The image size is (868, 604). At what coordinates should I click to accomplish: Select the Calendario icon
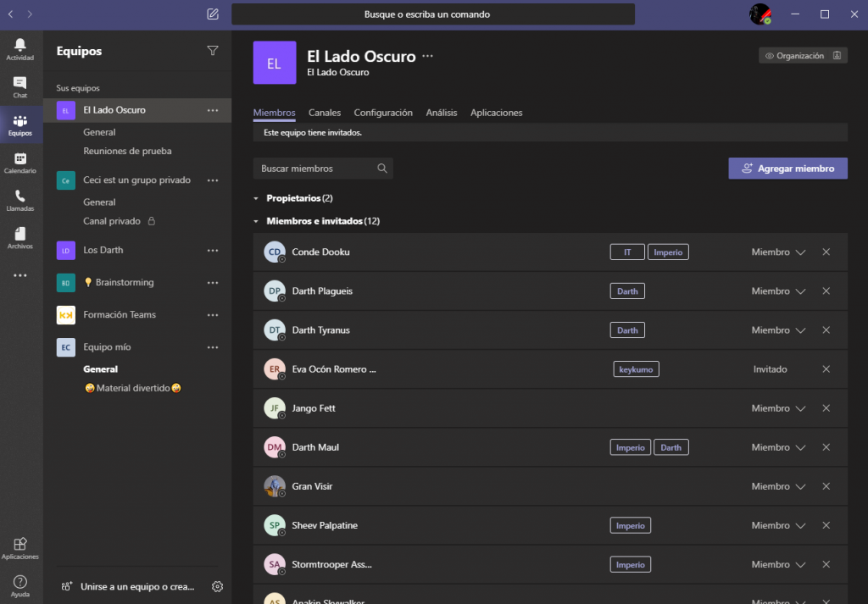pos(19,161)
